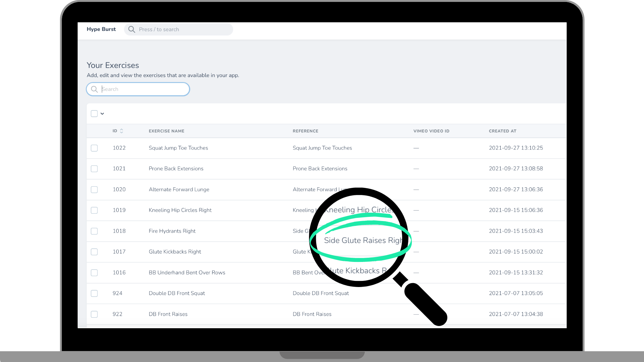This screenshot has height=362, width=644.
Task: Go to Hype Burst home logo
Action: (101, 29)
